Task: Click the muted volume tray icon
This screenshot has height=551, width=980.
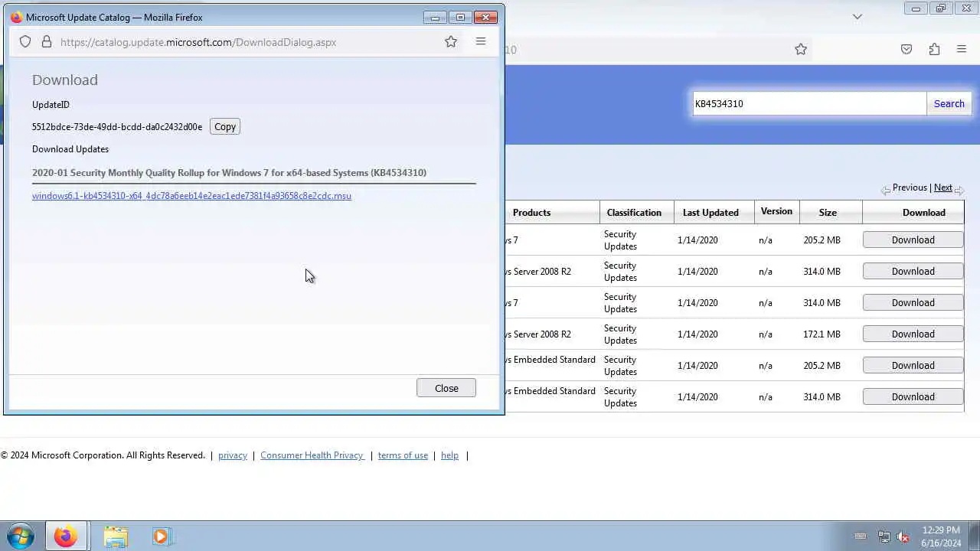Action: (x=903, y=536)
